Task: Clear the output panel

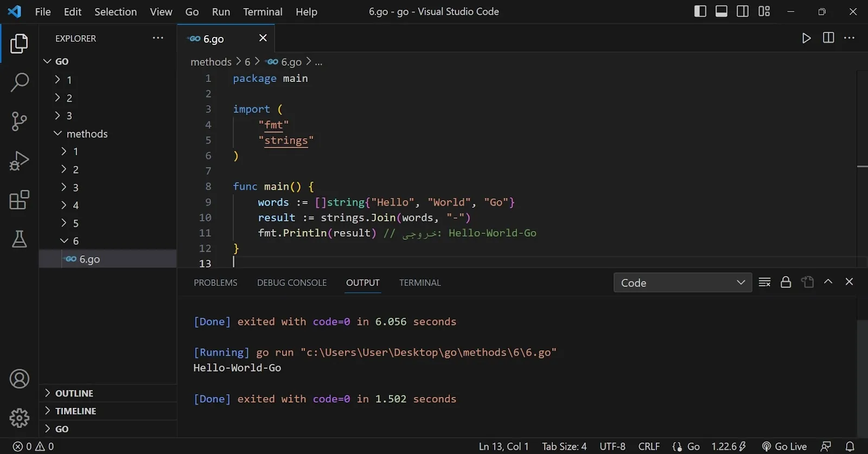Action: coord(764,282)
